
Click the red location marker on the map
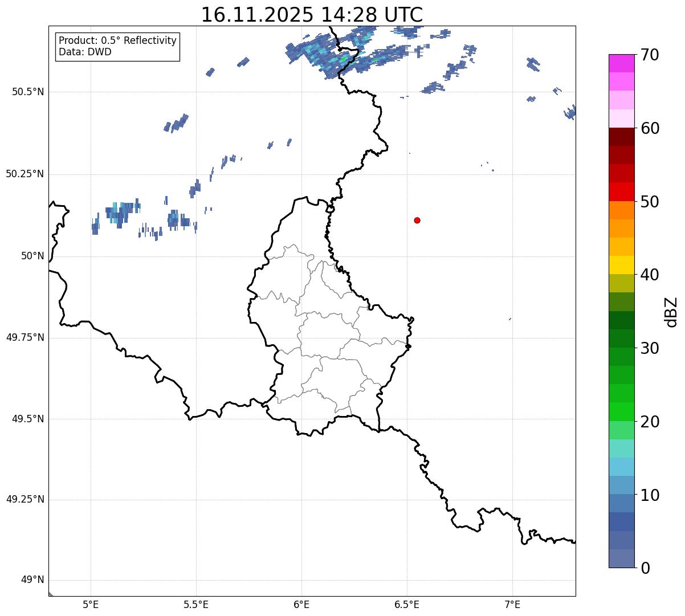pos(417,220)
